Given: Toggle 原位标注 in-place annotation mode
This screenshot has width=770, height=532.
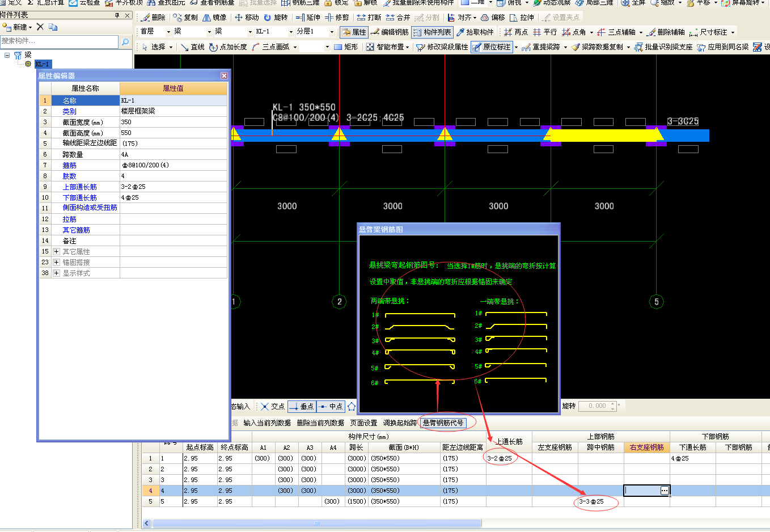Looking at the screenshot, I should [x=492, y=47].
